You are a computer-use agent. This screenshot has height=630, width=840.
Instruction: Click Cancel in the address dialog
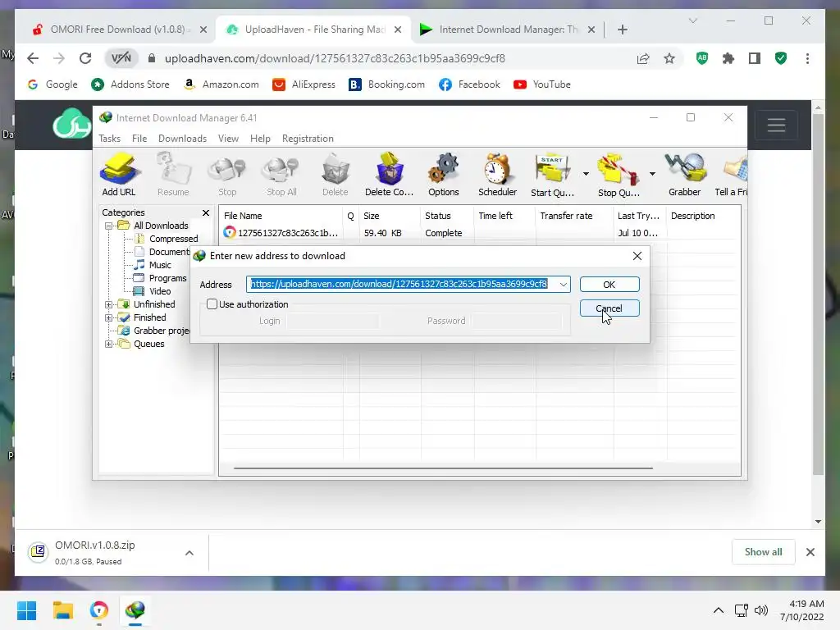[609, 308]
